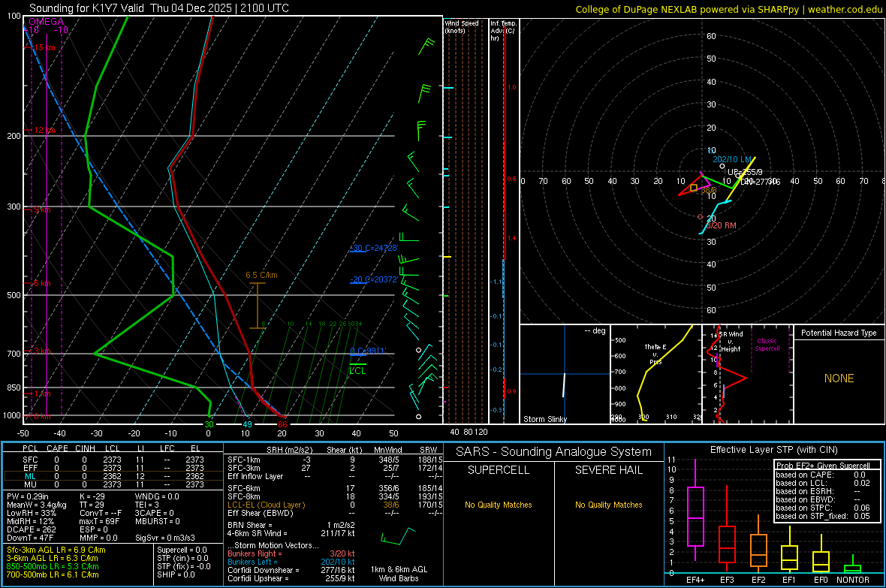Click the green LCL label on skew-T
This screenshot has height=588, width=886.
point(357,371)
